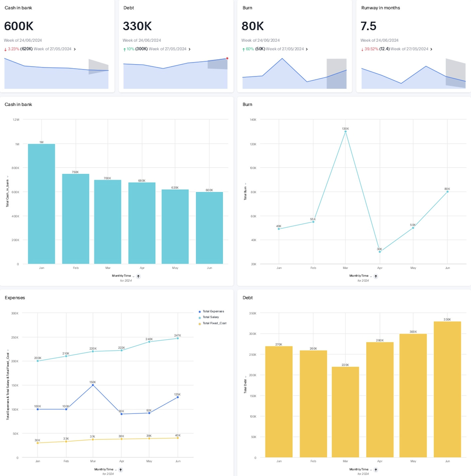The height and width of the screenshot is (476, 471).
Task: Select the May 620K bar in Cash in bank
Action: pyautogui.click(x=175, y=227)
